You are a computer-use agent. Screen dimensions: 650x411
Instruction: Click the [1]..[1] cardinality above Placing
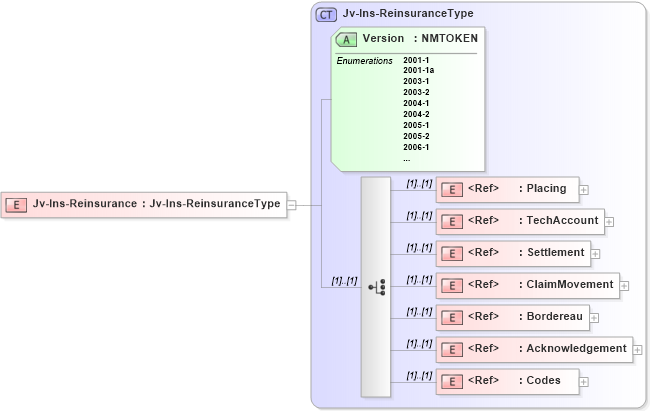point(420,183)
